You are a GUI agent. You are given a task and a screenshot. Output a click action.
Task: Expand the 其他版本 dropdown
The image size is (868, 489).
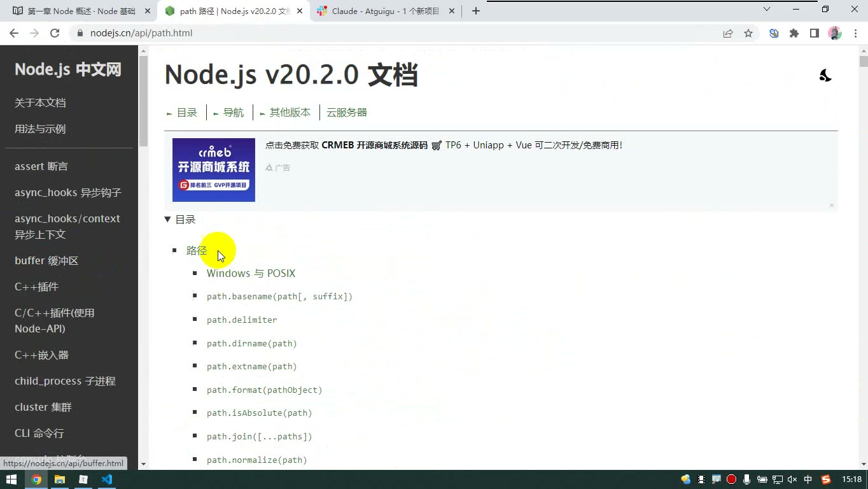coord(285,113)
